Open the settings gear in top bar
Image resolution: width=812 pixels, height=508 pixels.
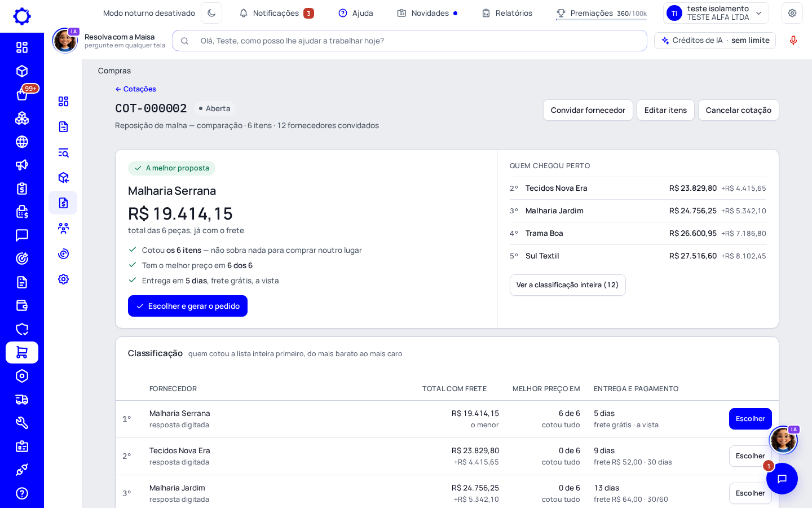pos(792,13)
